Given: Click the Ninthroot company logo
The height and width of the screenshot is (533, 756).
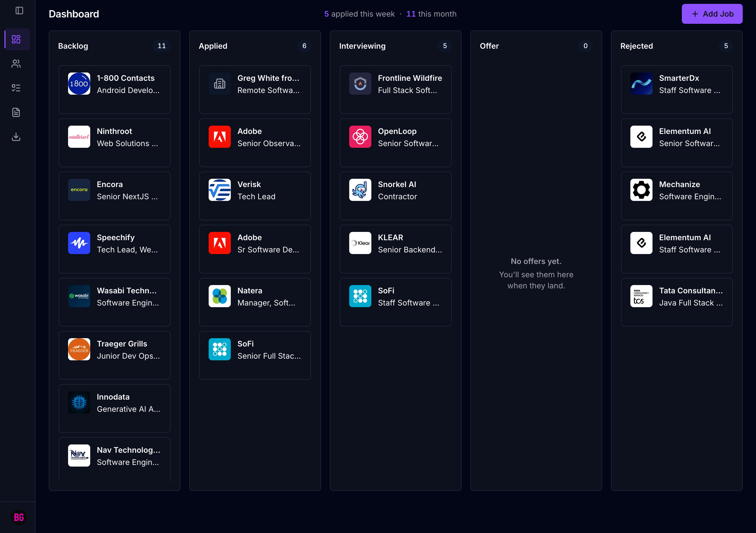Looking at the screenshot, I should [79, 137].
